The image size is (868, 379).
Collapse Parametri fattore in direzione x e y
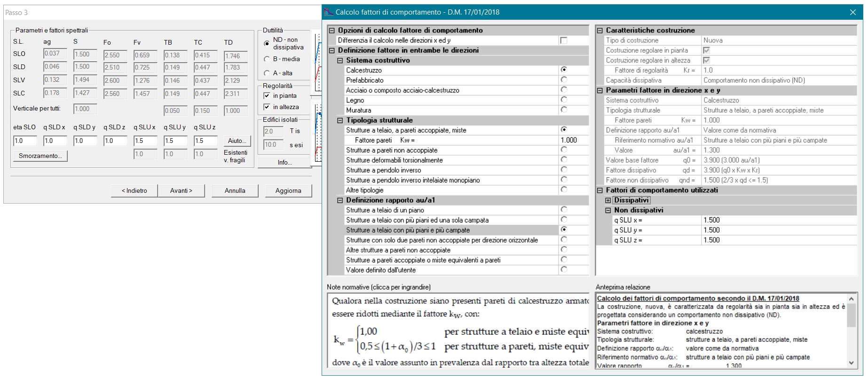click(600, 90)
